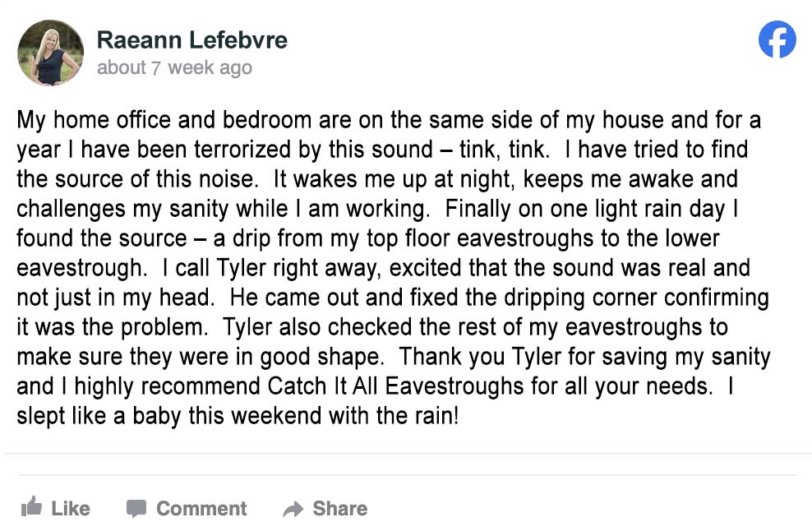Click the thumbs-up Like icon
812x531 pixels.
pyautogui.click(x=31, y=506)
